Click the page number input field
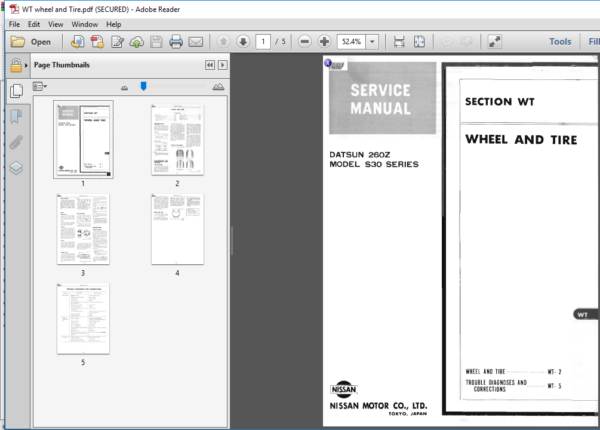This screenshot has height=430, width=600. (x=263, y=41)
